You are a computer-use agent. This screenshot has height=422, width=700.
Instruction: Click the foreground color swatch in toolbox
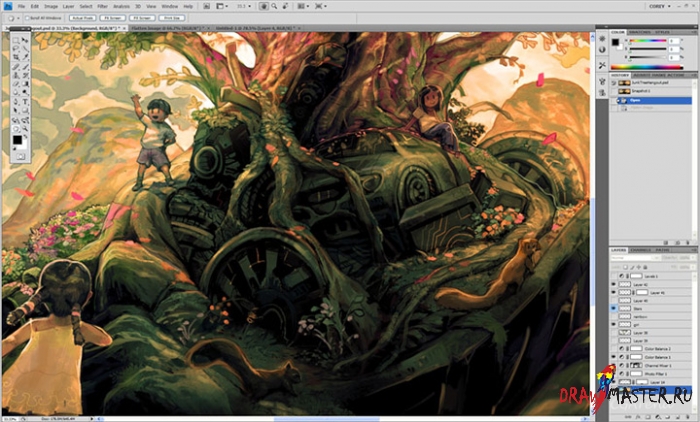point(17,139)
